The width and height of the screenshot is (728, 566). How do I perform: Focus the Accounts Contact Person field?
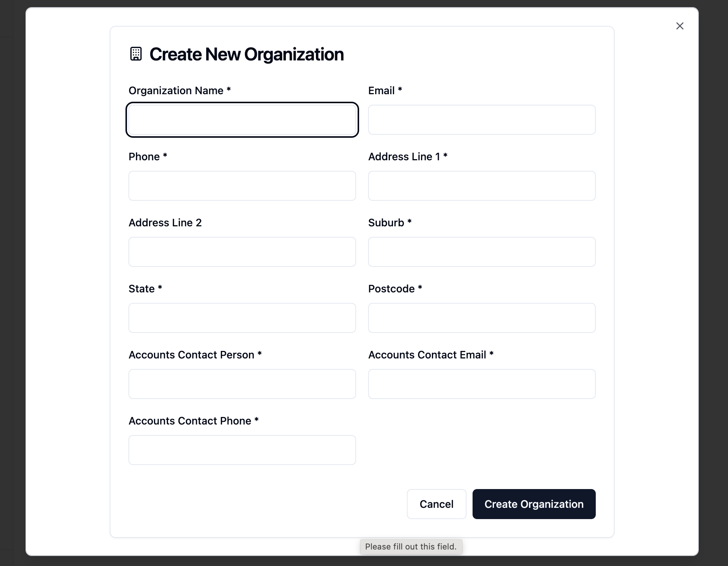point(242,384)
